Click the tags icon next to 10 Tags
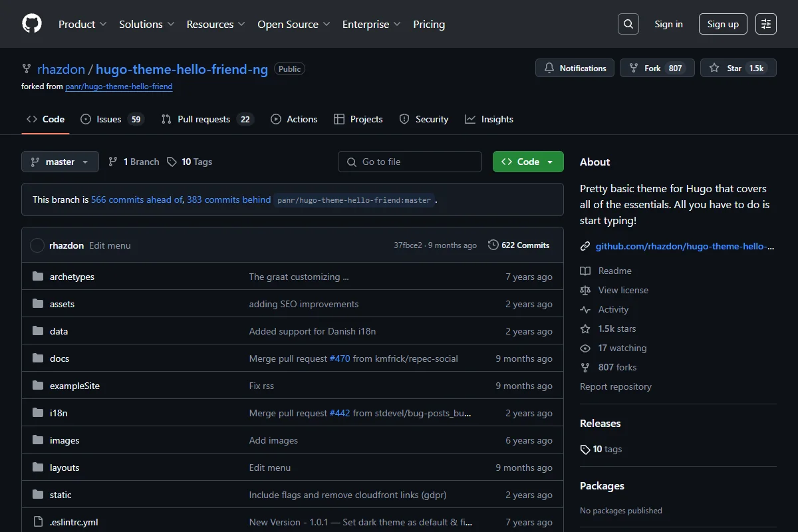798x532 pixels. 172,162
